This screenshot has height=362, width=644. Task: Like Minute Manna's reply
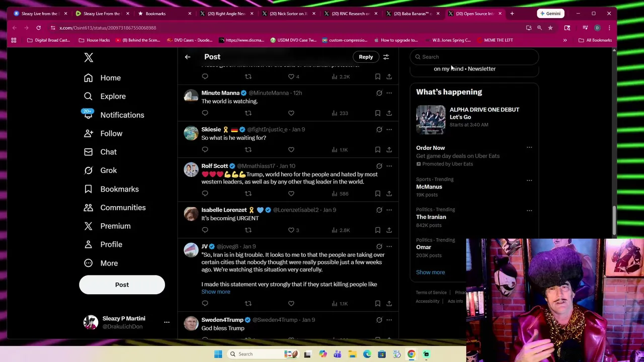291,113
